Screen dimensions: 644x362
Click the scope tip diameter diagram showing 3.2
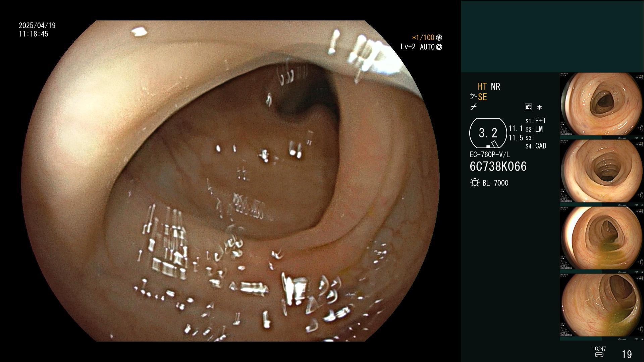click(x=488, y=133)
